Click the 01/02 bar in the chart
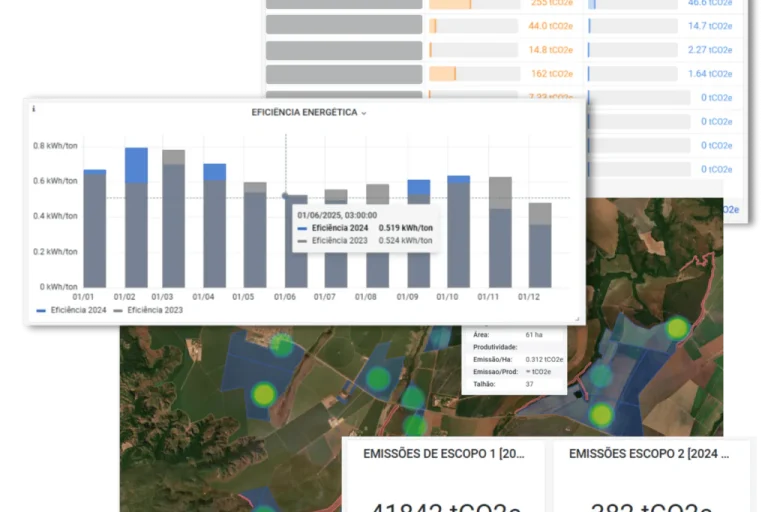 click(x=136, y=220)
